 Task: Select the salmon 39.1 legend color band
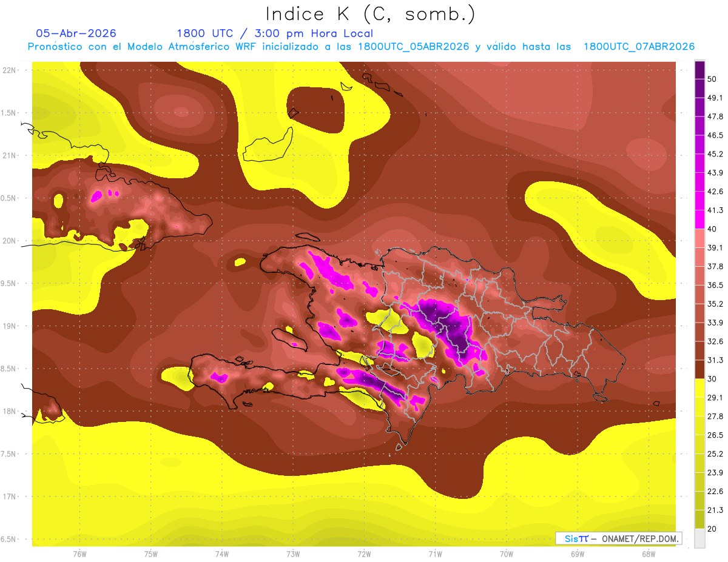699,238
